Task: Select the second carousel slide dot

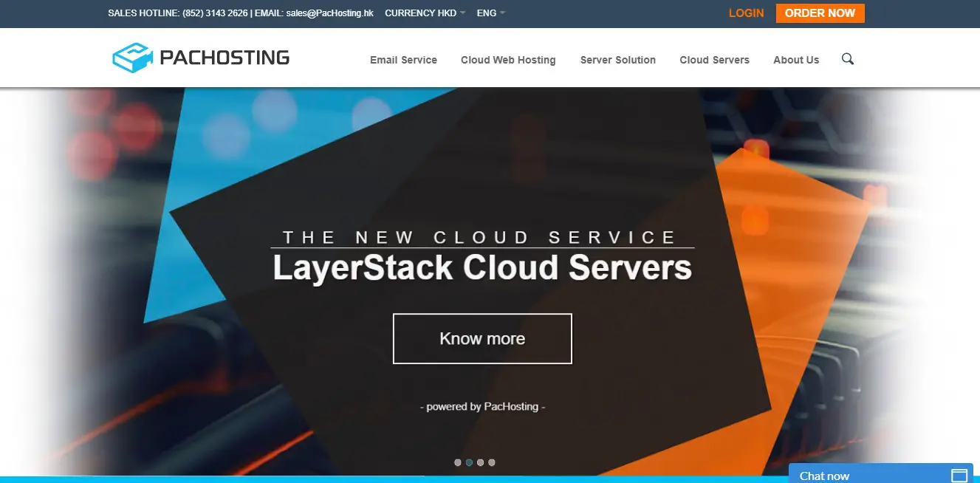Action: pyautogui.click(x=469, y=462)
